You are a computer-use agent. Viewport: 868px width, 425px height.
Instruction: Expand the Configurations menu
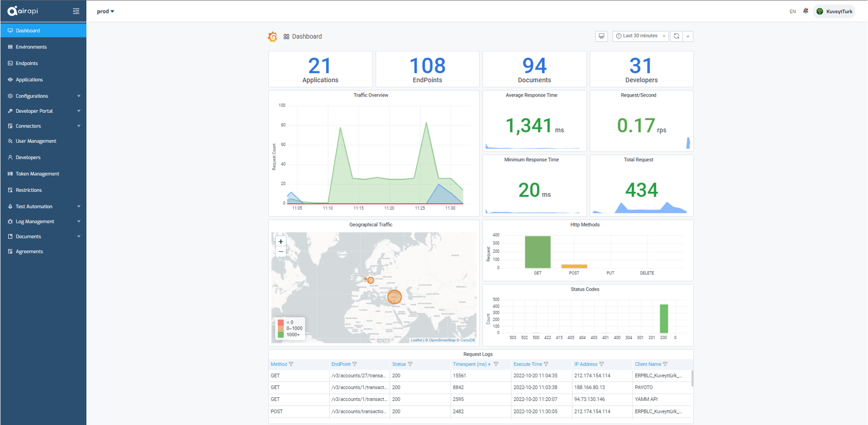pyautogui.click(x=43, y=96)
